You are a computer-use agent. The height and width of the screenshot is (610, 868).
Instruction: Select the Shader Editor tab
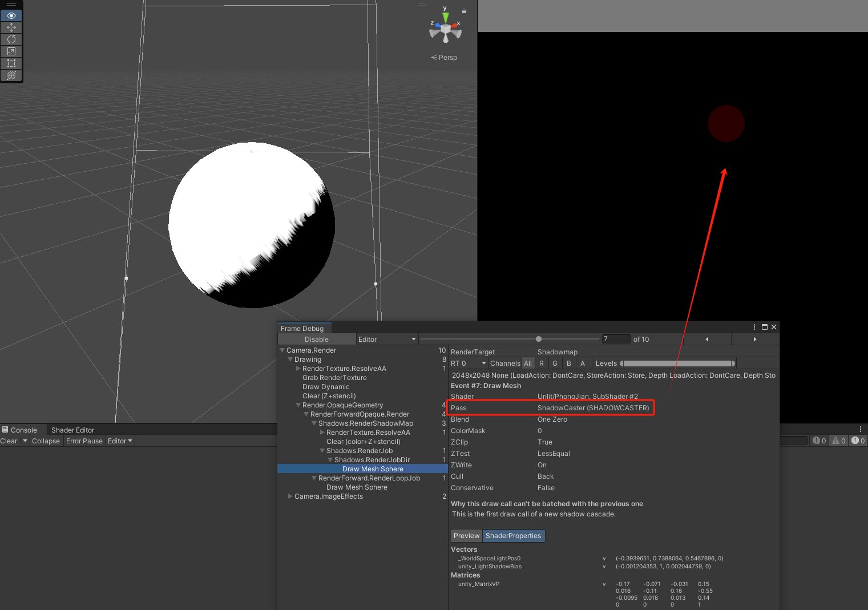coord(72,430)
